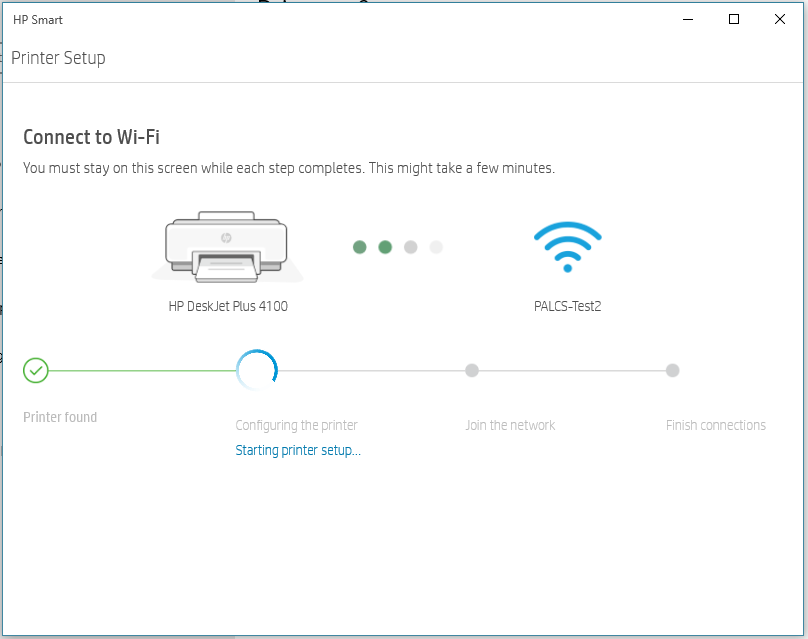Click the Join the network label
This screenshot has width=808, height=639.
510,425
